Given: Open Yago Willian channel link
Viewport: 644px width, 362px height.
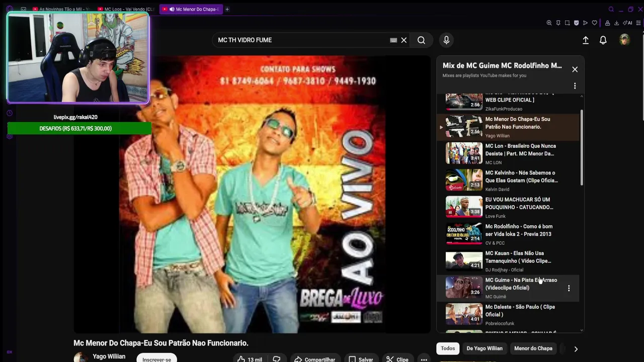Looking at the screenshot, I should (109, 356).
